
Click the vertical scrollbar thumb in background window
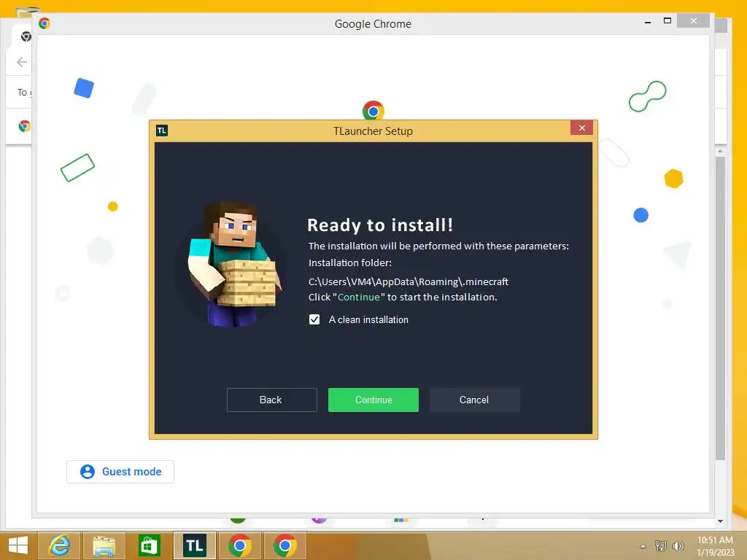pos(720,308)
